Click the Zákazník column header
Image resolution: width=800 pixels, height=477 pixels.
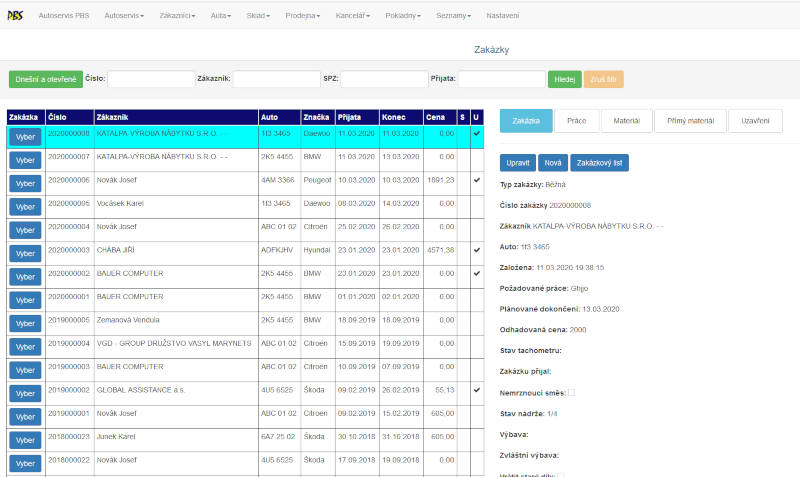click(x=177, y=117)
